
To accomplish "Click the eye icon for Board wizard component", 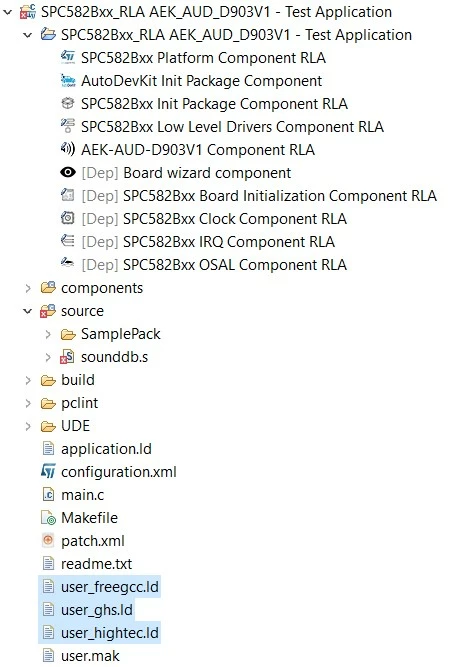I will (68, 172).
